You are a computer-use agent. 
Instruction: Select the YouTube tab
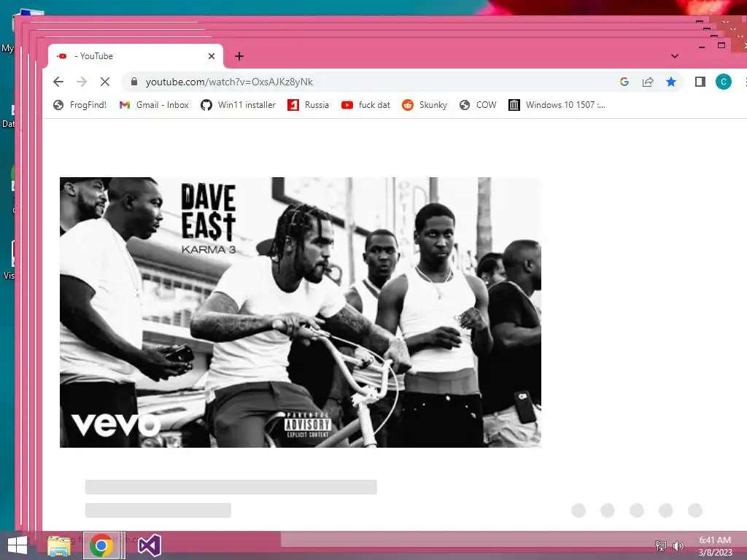point(135,56)
